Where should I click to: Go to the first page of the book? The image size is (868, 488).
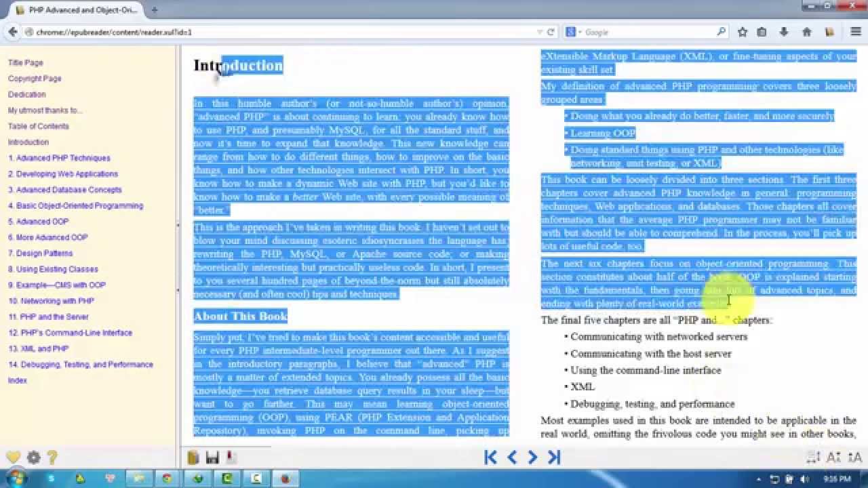[490, 457]
